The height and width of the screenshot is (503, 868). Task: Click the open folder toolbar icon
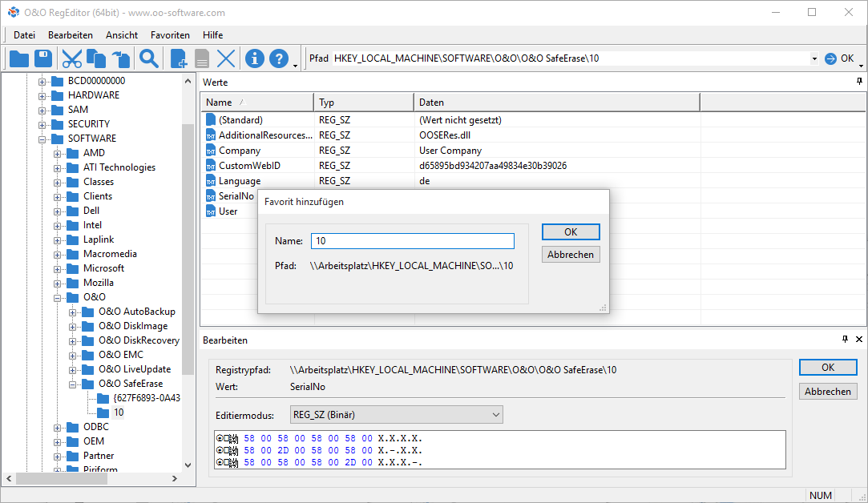click(18, 58)
